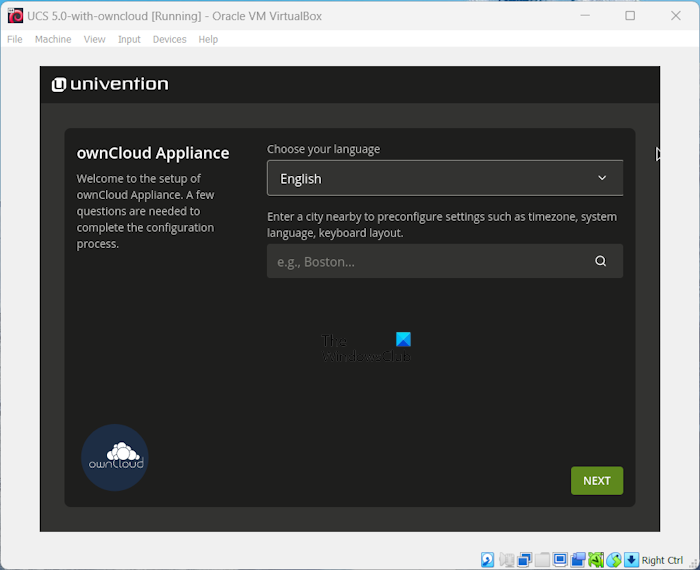Open the Help menu
This screenshot has width=700, height=570.
208,39
